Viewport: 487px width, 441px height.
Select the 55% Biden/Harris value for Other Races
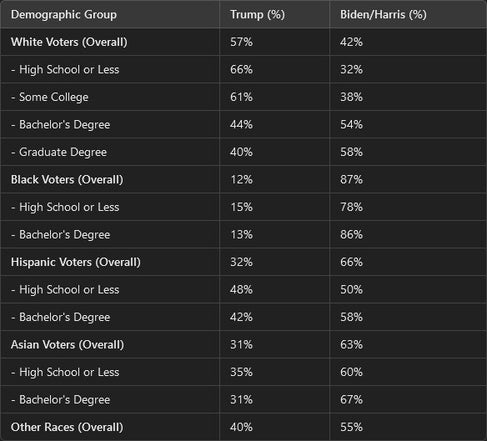point(351,427)
